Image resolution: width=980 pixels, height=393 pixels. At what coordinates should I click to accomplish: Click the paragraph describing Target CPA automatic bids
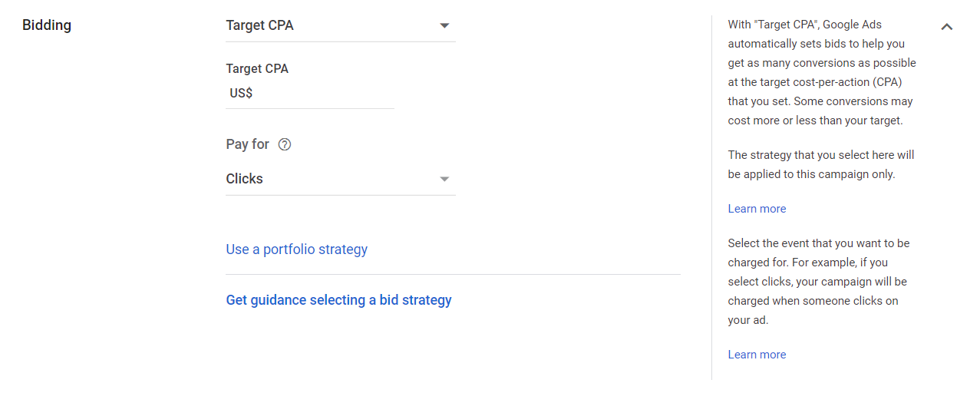[x=821, y=73]
